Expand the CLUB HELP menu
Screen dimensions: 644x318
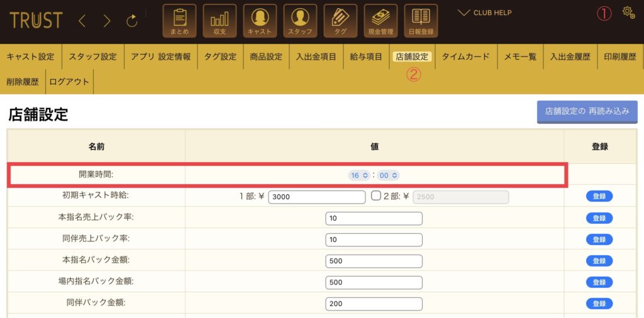pos(484,13)
